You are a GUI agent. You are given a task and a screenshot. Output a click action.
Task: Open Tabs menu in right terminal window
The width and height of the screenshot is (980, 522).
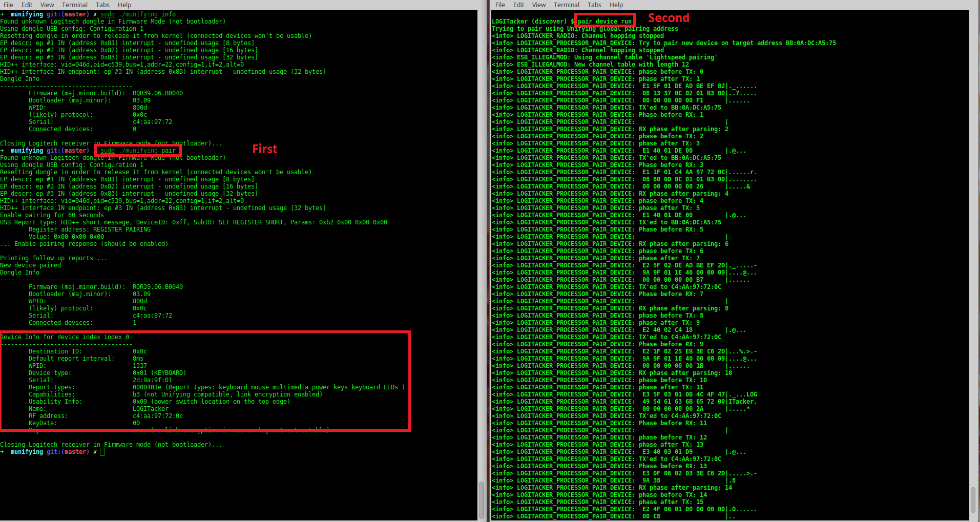[594, 5]
